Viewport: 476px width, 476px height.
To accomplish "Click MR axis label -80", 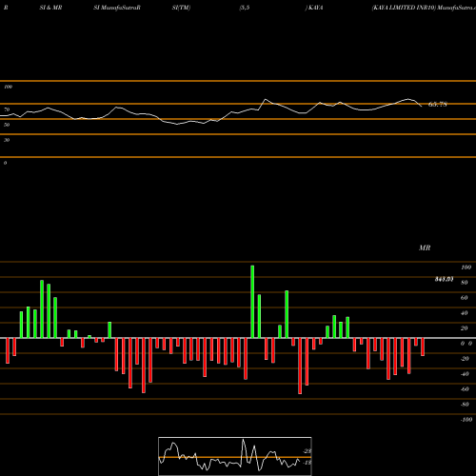I will [465, 405].
